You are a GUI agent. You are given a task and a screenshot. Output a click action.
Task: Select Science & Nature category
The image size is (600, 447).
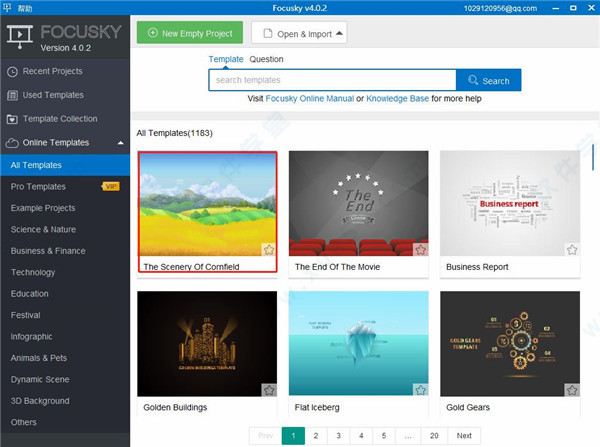(x=43, y=229)
